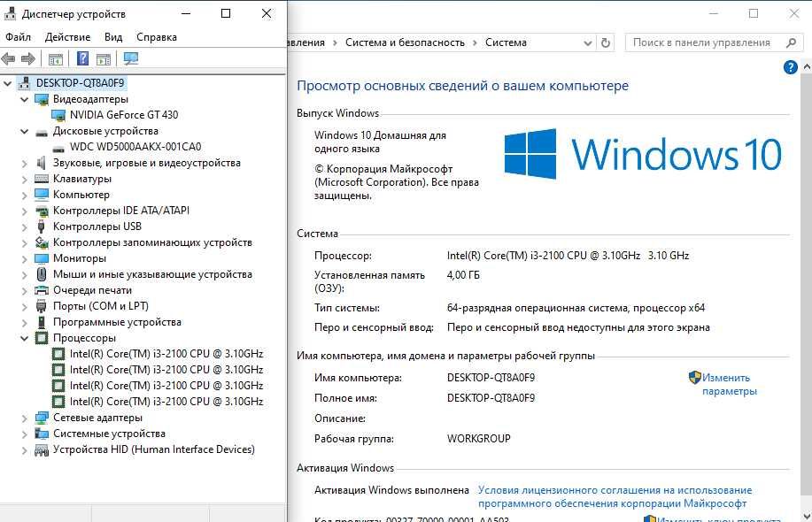Click the Forward arrow in Device Manager toolbar
This screenshot has width=812, height=522.
[28, 59]
